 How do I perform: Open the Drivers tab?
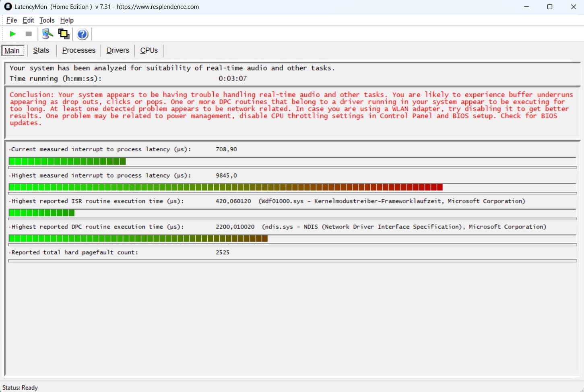(x=118, y=51)
